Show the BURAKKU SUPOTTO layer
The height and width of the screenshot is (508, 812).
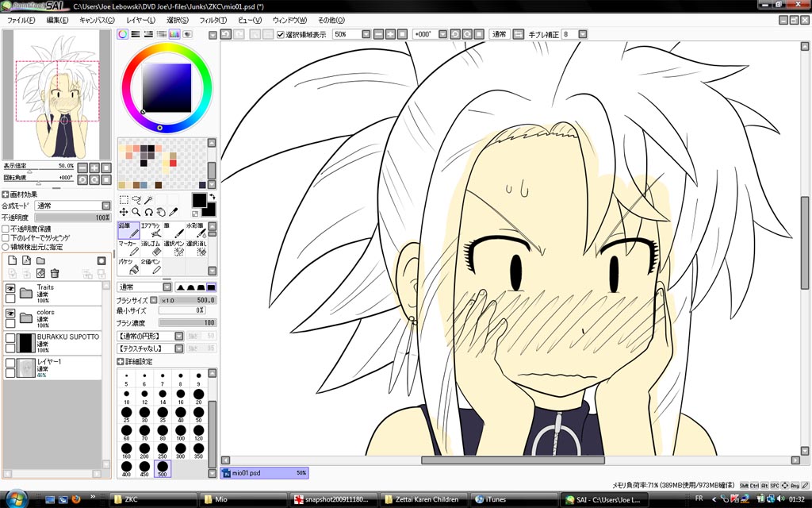click(10, 338)
